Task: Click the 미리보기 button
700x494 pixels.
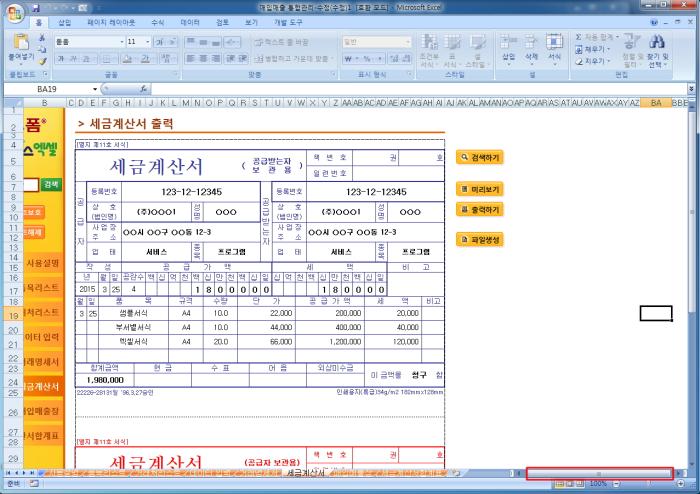Action: point(480,189)
